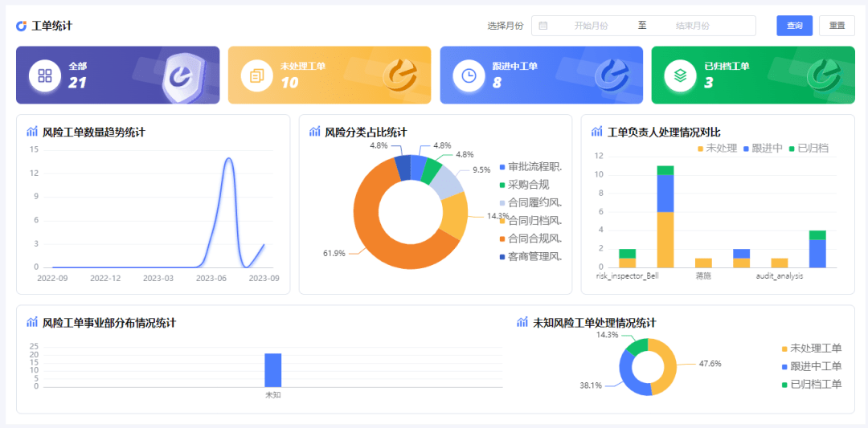Toggle the 客商管理风 legend entry

point(531,257)
